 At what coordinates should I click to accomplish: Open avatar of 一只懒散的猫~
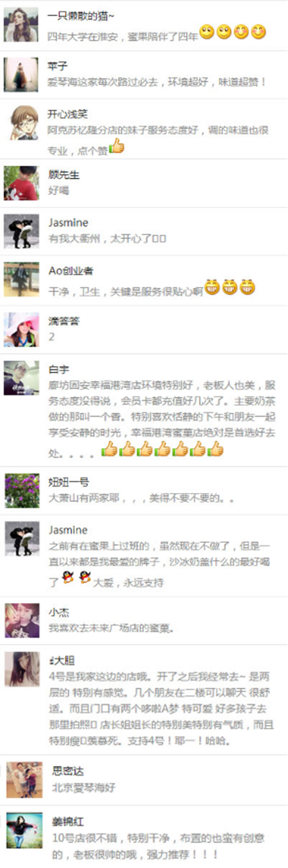coord(21,24)
